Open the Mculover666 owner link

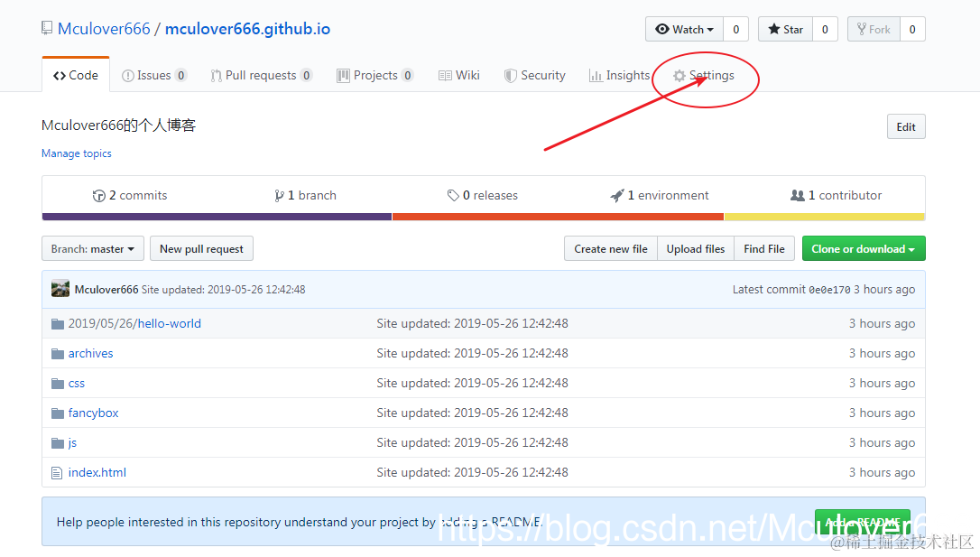pos(104,29)
